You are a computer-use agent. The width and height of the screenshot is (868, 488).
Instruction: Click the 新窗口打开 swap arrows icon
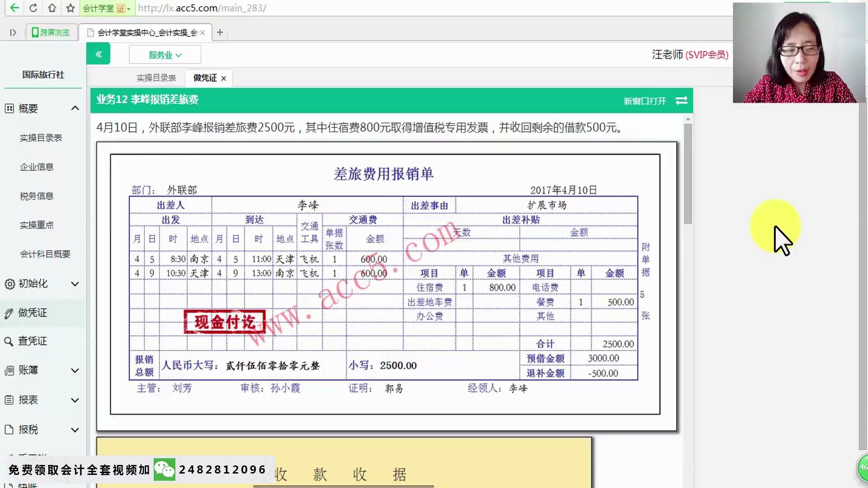(681, 101)
